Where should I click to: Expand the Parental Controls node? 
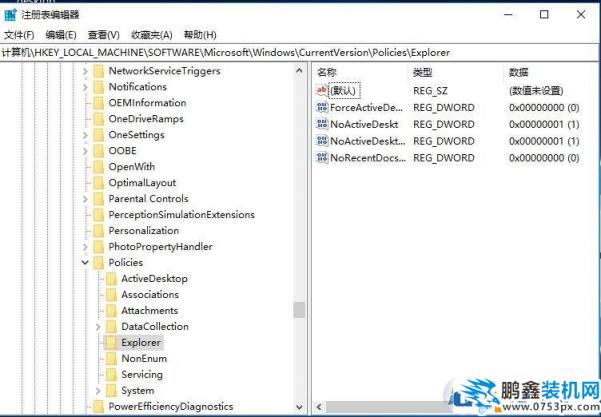click(x=85, y=199)
